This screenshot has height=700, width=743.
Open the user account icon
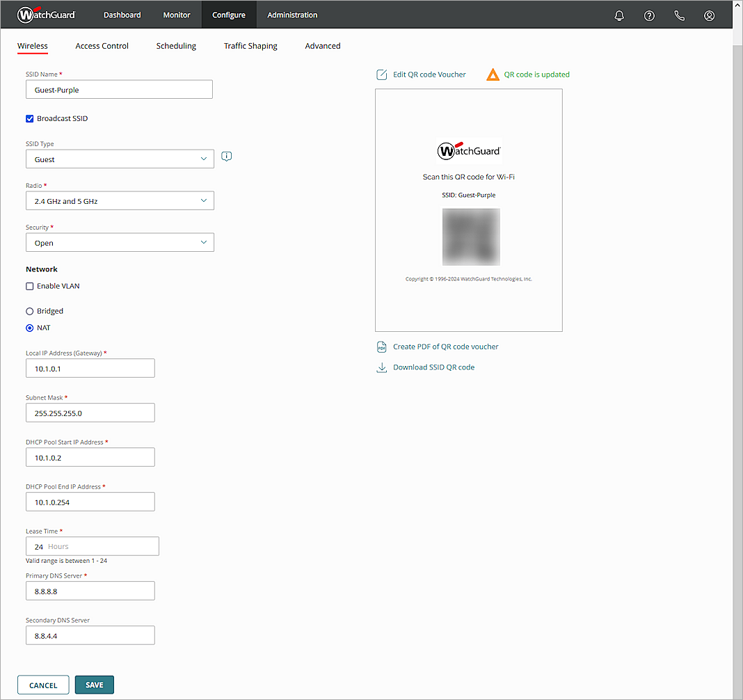709,15
